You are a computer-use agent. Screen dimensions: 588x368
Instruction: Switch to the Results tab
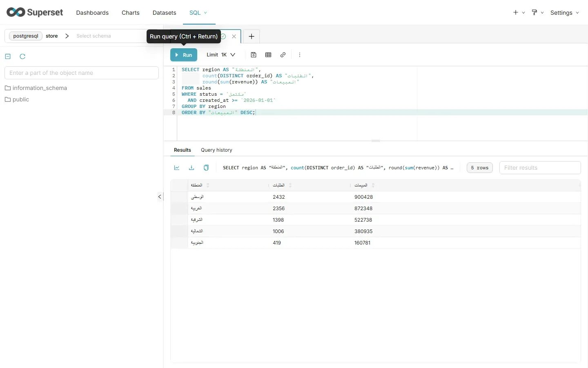[183, 150]
